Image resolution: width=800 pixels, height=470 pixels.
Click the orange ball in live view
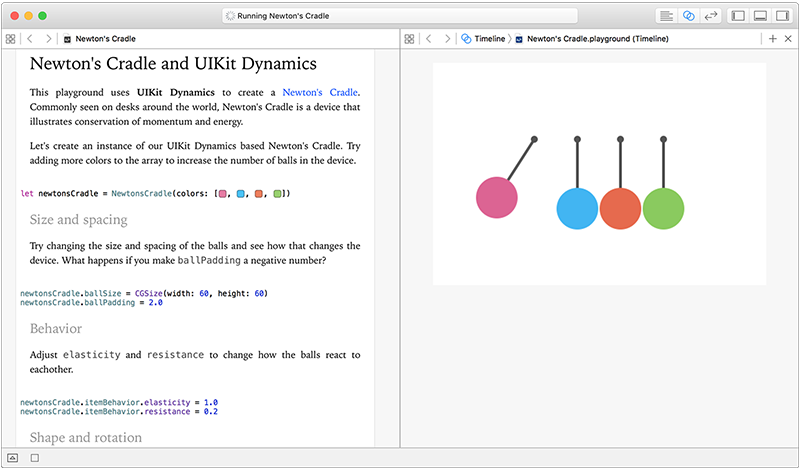pyautogui.click(x=620, y=209)
